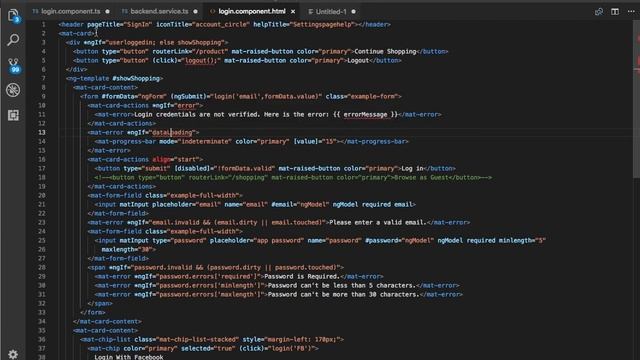Click 'logout();' on line 5

202,60
